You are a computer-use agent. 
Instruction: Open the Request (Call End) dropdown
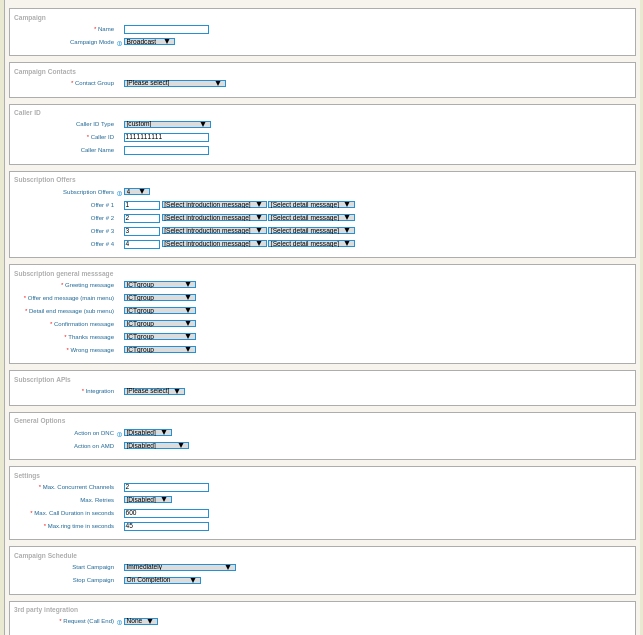click(141, 621)
